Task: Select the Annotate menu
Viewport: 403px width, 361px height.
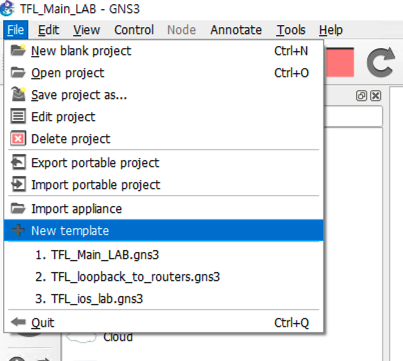Action: (x=236, y=30)
